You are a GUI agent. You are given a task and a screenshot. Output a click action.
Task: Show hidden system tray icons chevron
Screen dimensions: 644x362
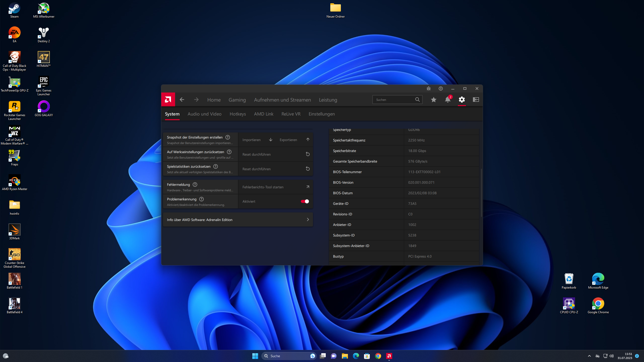click(x=589, y=356)
